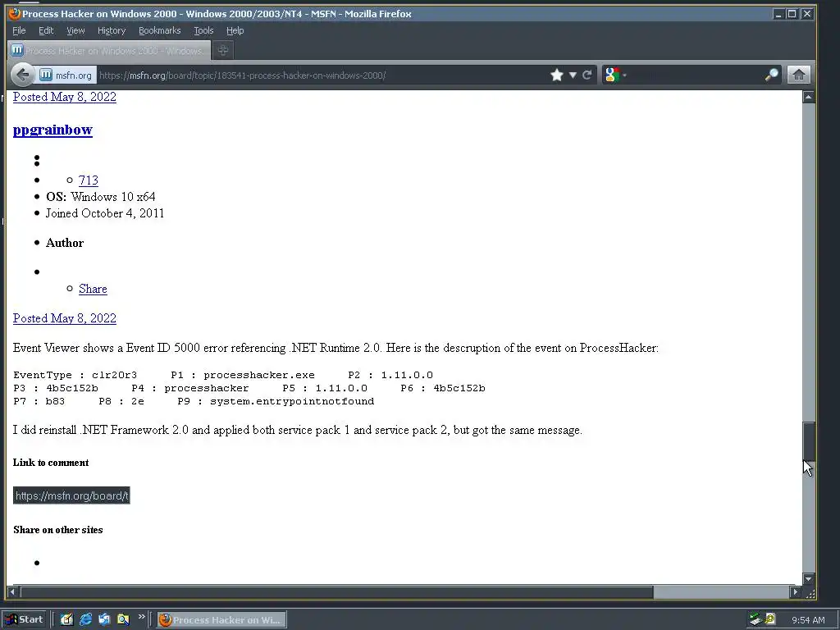Go to the Firefox Home button
The width and height of the screenshot is (840, 630).
tap(798, 75)
